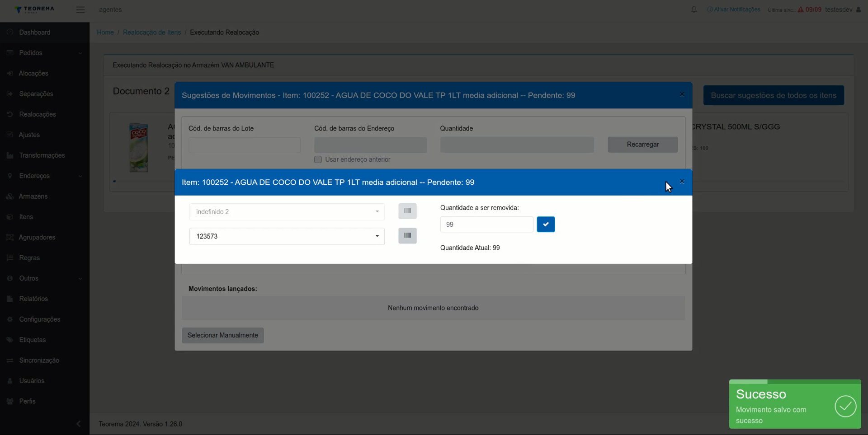Expand the Endereços sidebar menu
868x435 pixels.
click(45, 176)
